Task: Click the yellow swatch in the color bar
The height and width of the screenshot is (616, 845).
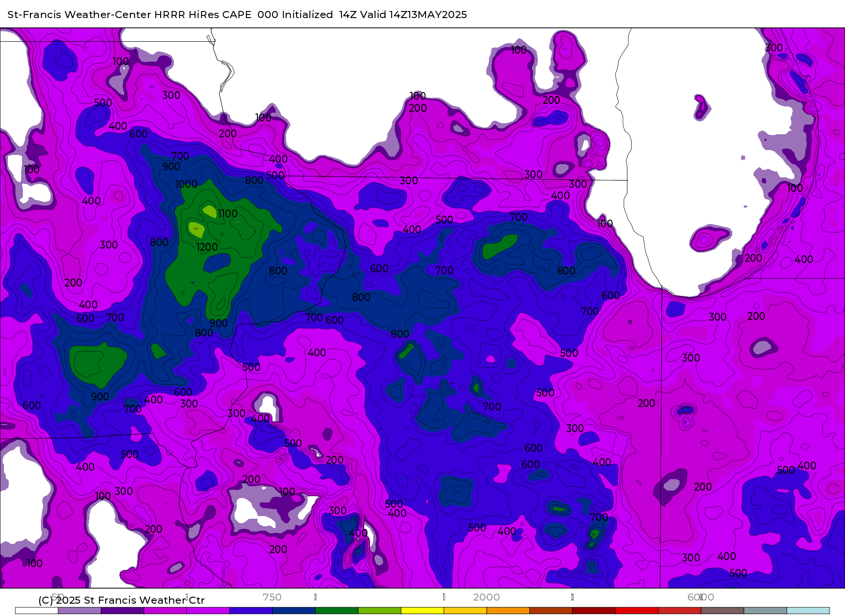Action: 422,611
